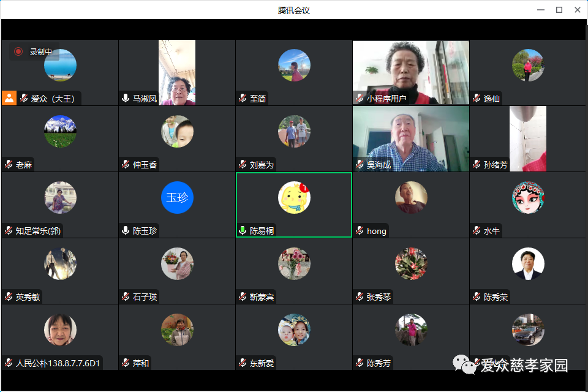Click the muted mic icon beside 水牛

[x=477, y=231]
